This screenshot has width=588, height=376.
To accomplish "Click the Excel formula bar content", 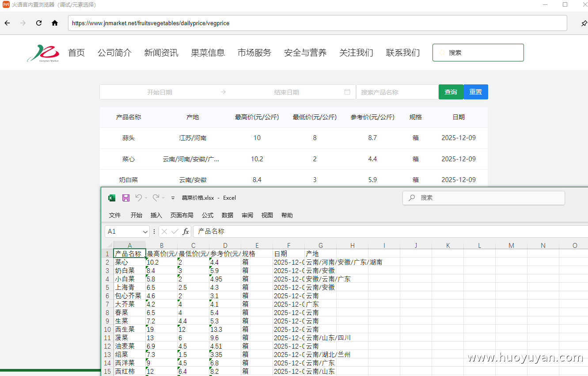I will [391, 232].
